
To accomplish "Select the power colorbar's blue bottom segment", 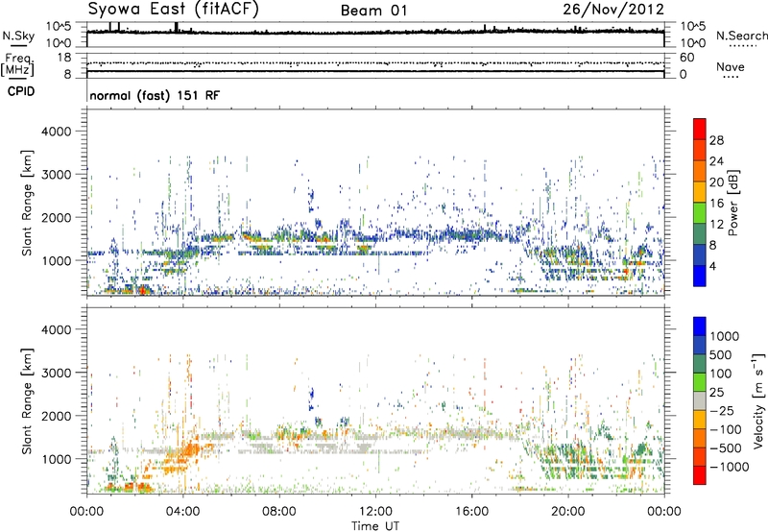I will coord(700,276).
